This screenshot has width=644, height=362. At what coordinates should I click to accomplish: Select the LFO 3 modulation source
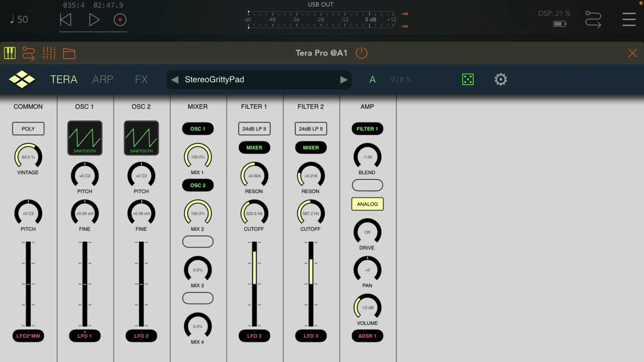pos(311,336)
